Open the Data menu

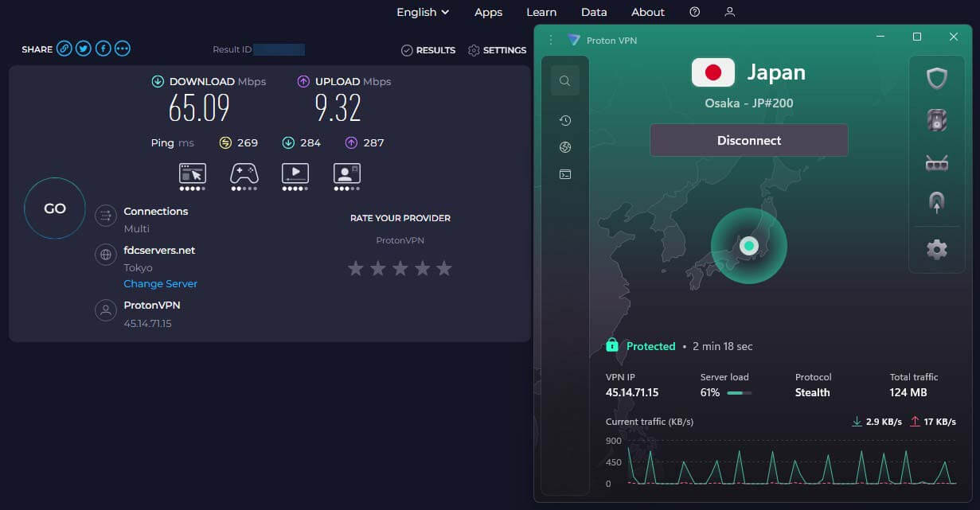tap(594, 12)
